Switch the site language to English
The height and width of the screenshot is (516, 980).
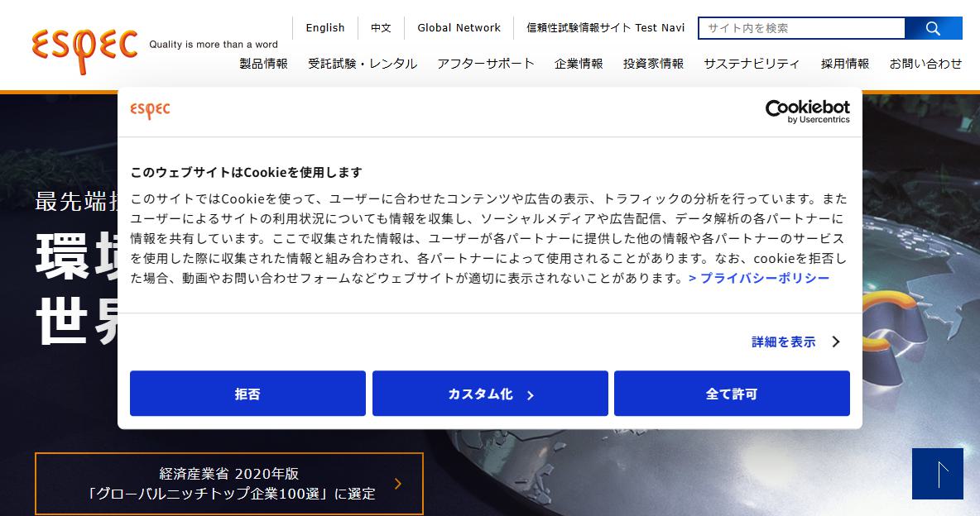[x=325, y=27]
